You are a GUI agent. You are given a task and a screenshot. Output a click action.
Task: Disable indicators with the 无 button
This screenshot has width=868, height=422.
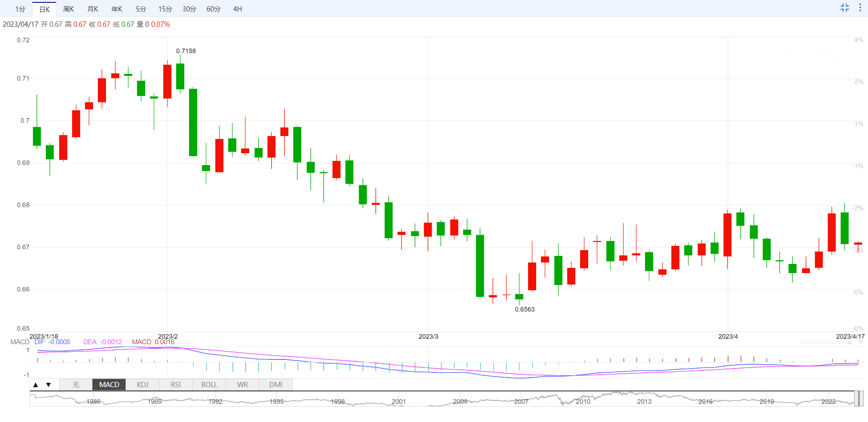click(x=76, y=385)
